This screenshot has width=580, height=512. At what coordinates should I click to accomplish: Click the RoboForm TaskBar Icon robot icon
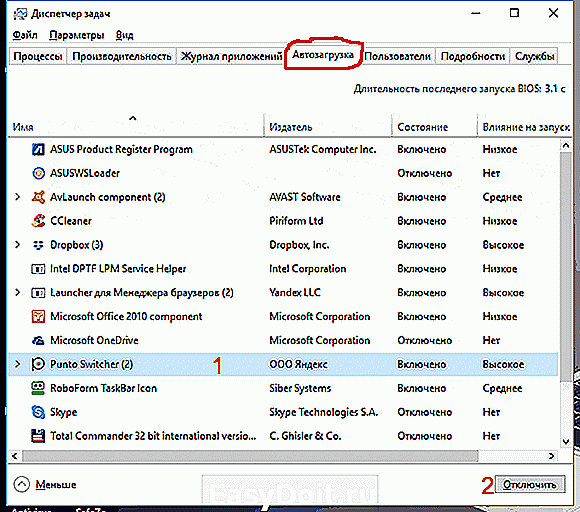[38, 388]
